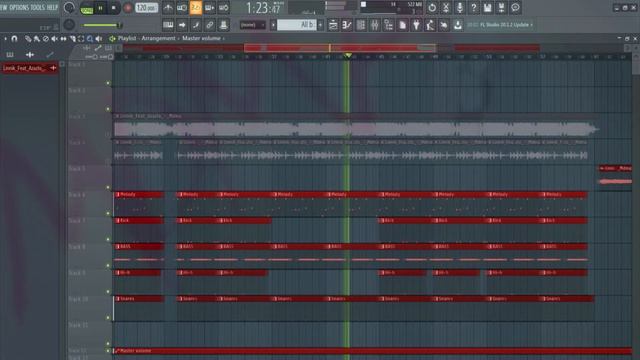This screenshot has width=640, height=360.
Task: Click the download content icon
Action: click(458, 25)
